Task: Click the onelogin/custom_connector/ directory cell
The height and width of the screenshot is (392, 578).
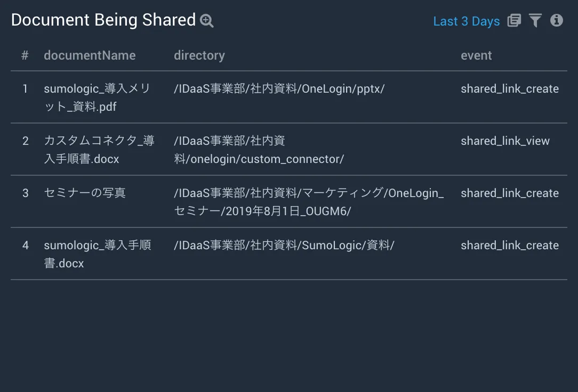Action: (259, 150)
